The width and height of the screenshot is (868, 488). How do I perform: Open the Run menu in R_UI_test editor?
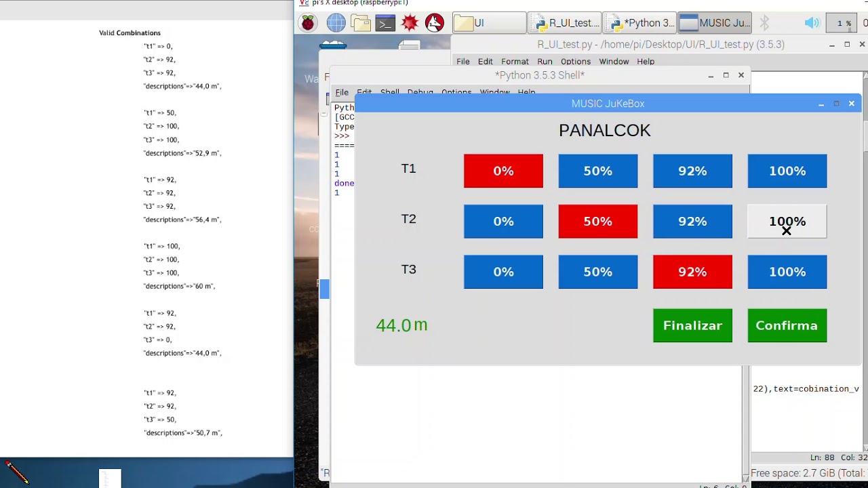click(x=545, y=61)
